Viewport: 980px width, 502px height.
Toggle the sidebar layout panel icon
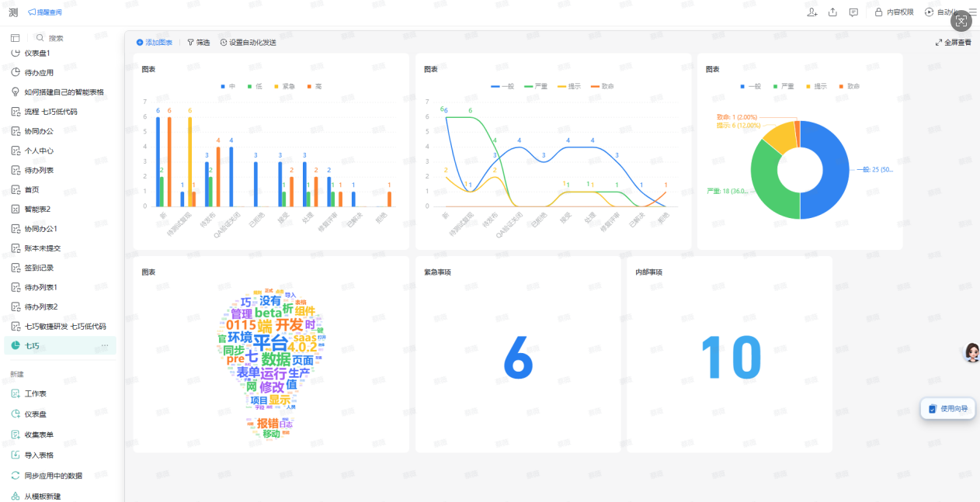click(15, 38)
